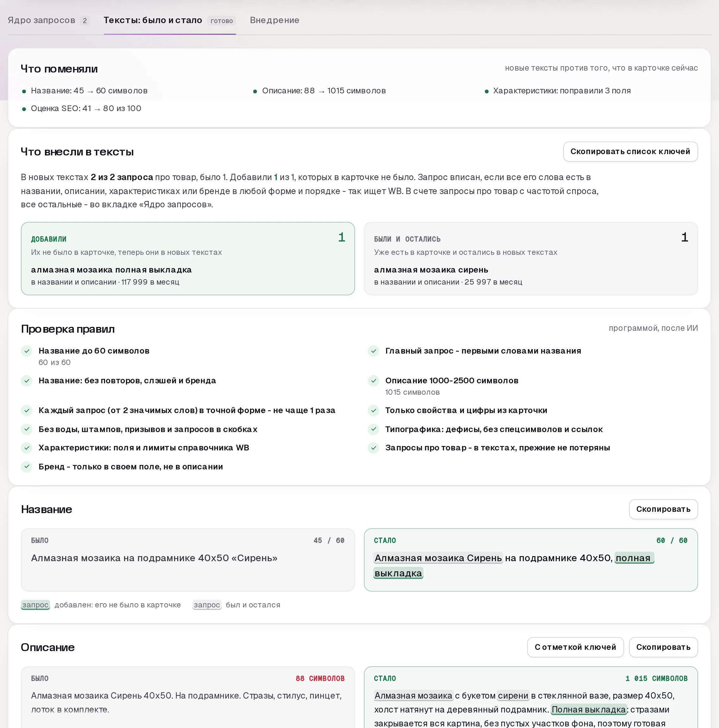The width and height of the screenshot is (719, 728).
Task: Click the «1 015 СИМВОЛОВ» counter in СТАЛО
Action: [x=656, y=678]
